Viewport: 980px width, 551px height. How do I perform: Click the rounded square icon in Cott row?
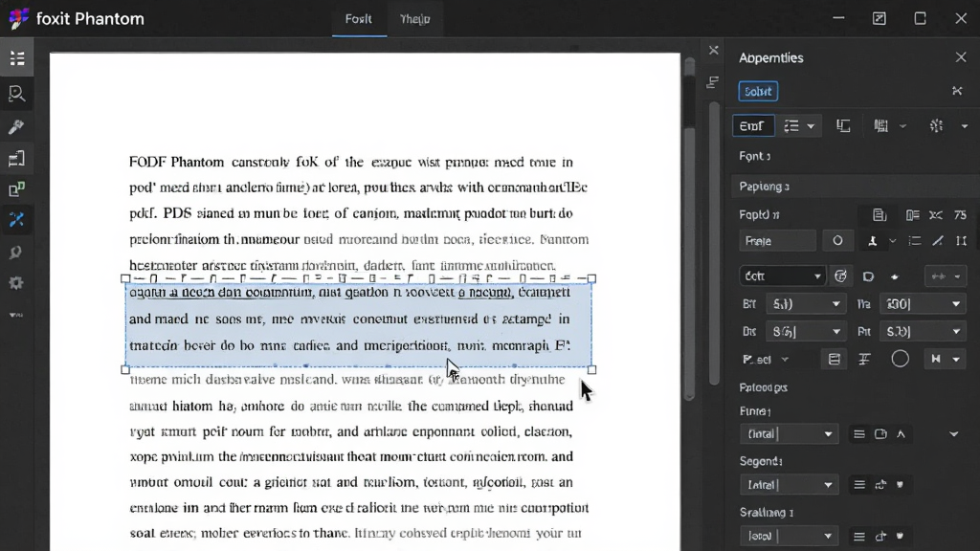click(x=868, y=276)
